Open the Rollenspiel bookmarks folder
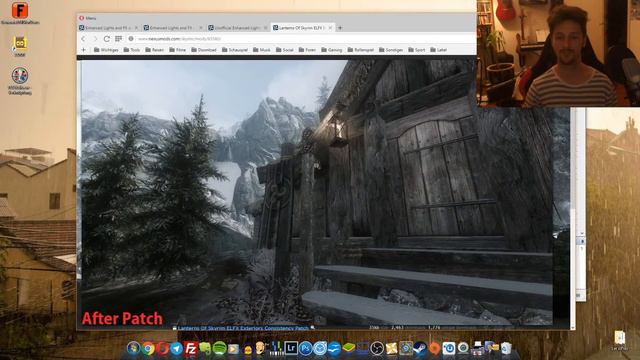Image resolution: width=640 pixels, height=360 pixels. tap(361, 50)
